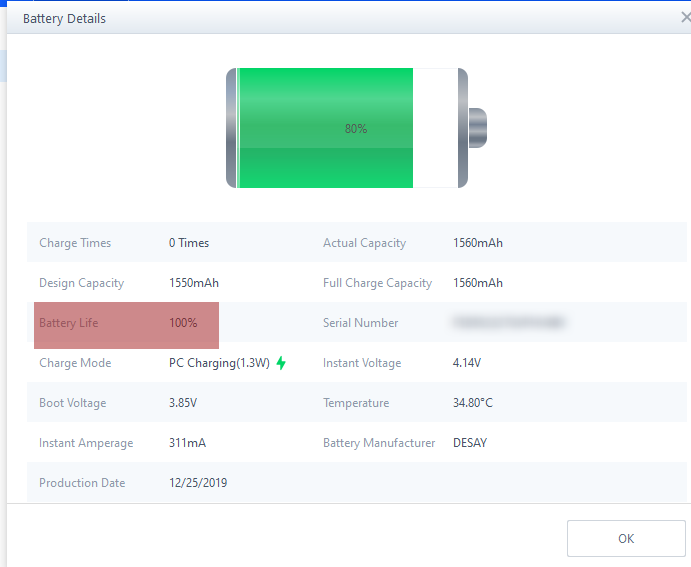Select Instant Voltage value 4.14V
The width and height of the screenshot is (691, 567).
pyautogui.click(x=467, y=363)
